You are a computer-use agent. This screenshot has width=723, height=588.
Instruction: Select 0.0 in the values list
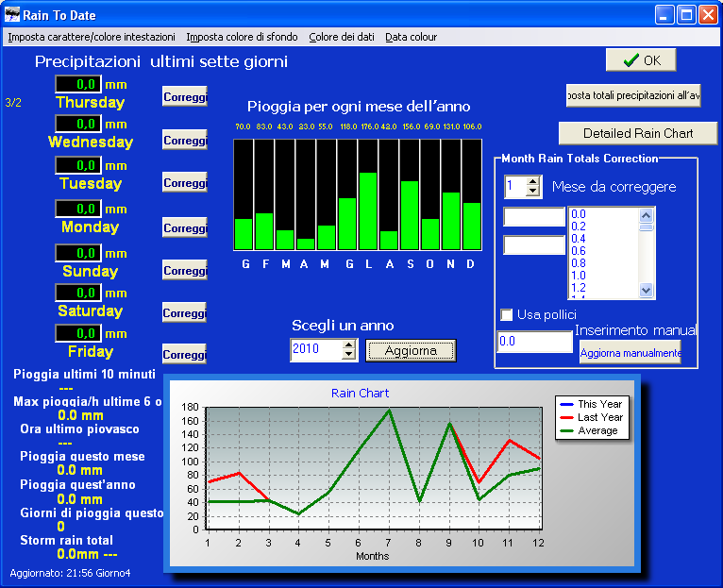click(579, 214)
